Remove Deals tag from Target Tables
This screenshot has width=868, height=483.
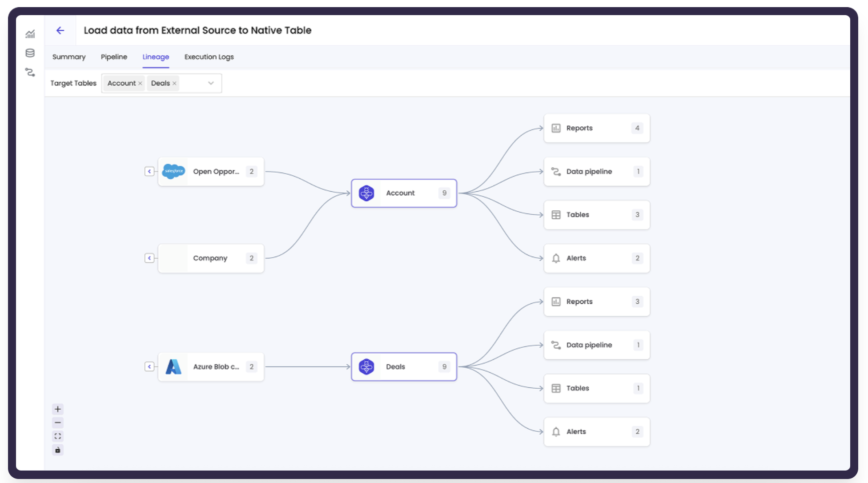[x=174, y=83]
